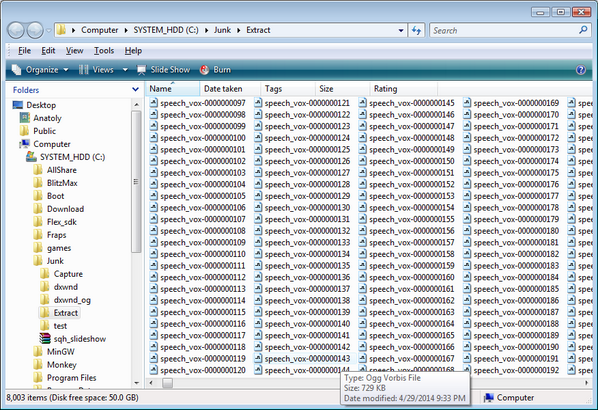Viewport: 598px width, 410px height.
Task: Click the games folder icon
Action: tap(38, 248)
